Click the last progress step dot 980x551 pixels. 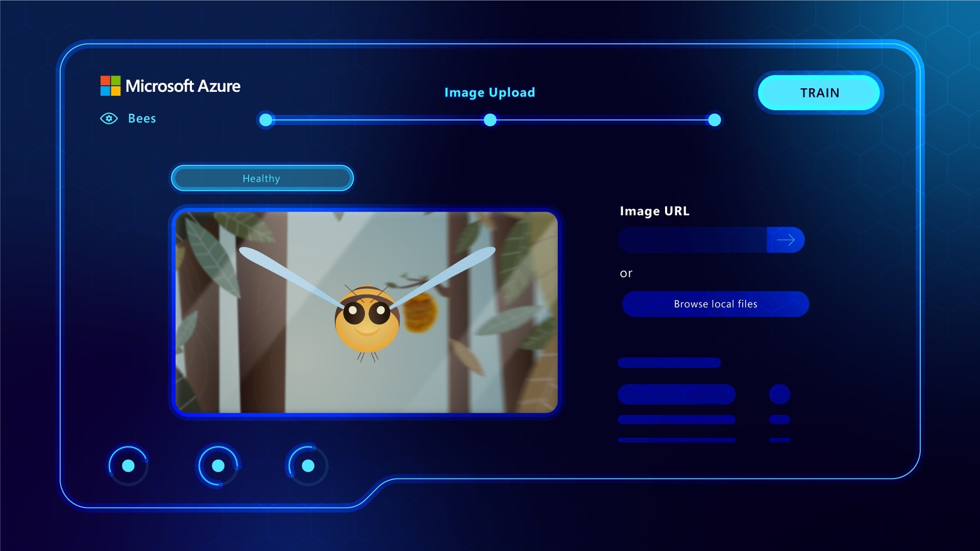(715, 120)
